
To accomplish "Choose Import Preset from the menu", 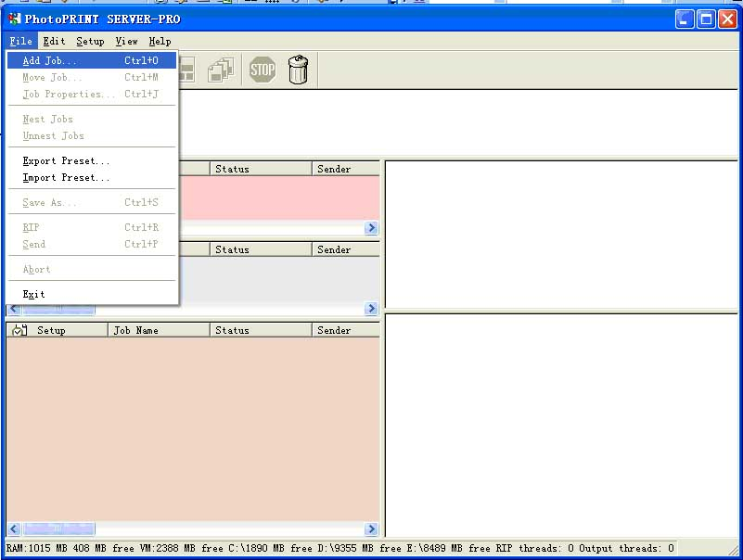I will (92, 177).
